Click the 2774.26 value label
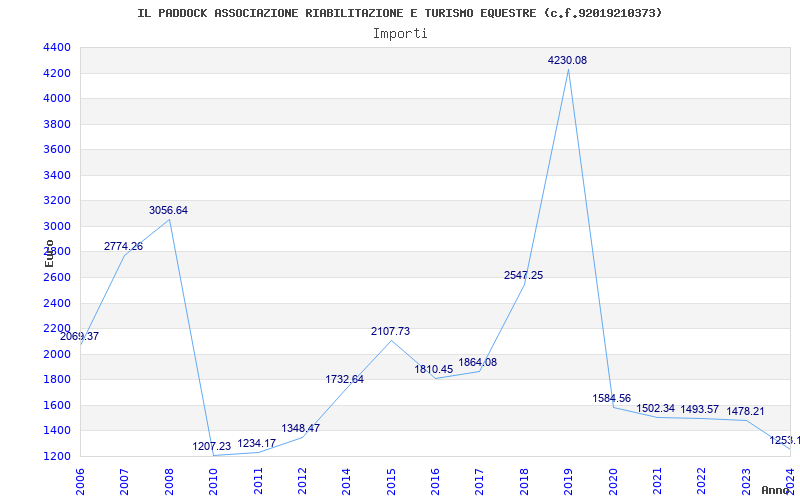 pos(123,246)
